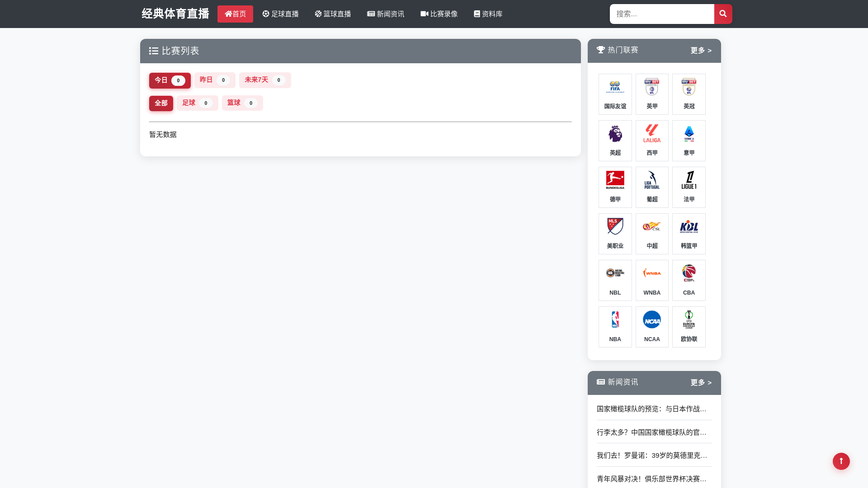
Task: Select the 未来7天 date filter
Action: (265, 80)
